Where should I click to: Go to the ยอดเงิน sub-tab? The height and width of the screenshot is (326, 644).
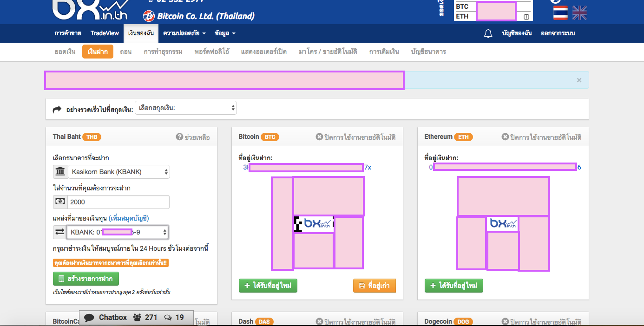[x=65, y=52]
